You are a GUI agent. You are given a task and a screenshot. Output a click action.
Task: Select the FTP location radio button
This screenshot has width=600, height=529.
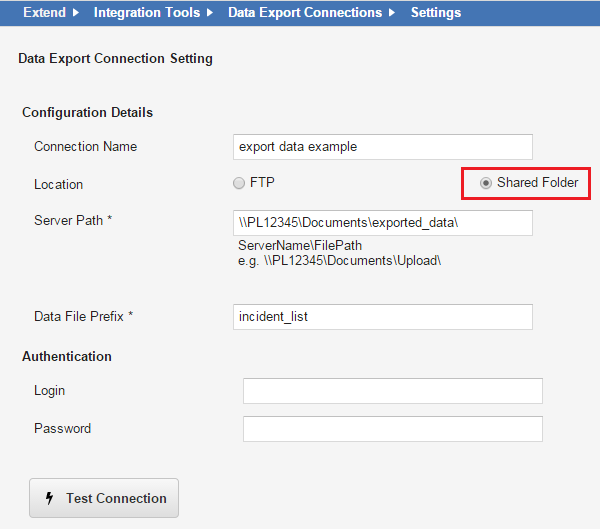pos(238,183)
